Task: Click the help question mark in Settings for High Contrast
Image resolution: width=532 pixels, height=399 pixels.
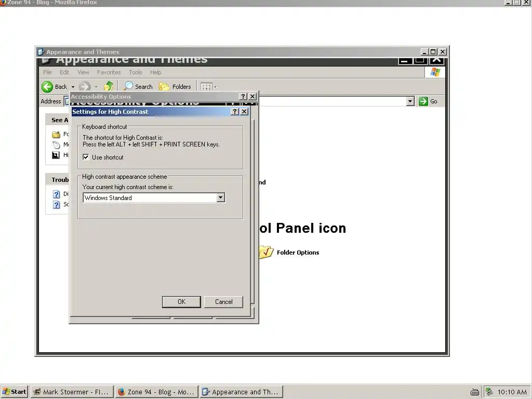Action: coord(234,112)
